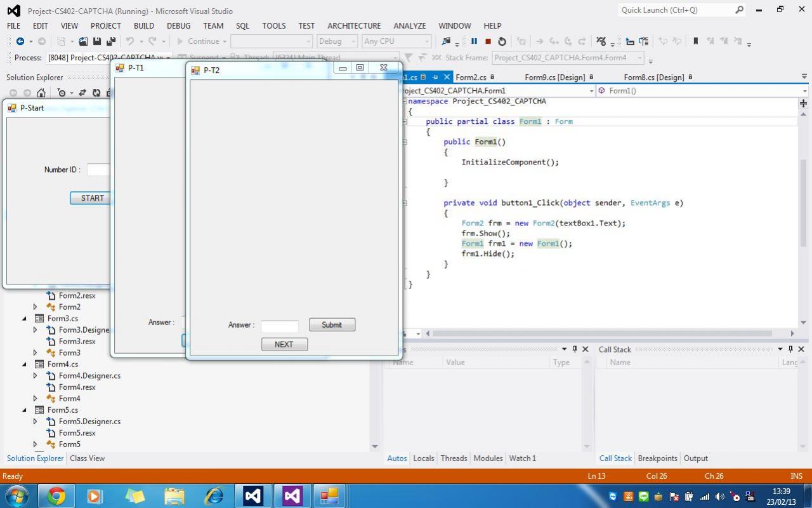Select Form3.resx in Solution Explorer

(77, 342)
